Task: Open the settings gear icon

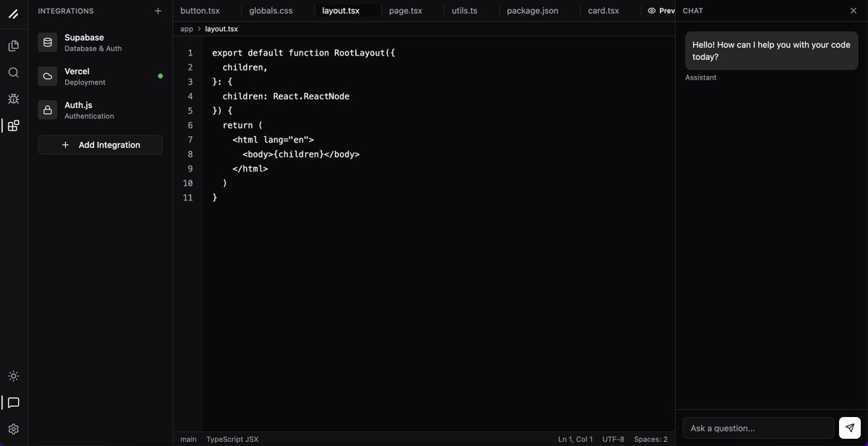Action: [x=13, y=429]
